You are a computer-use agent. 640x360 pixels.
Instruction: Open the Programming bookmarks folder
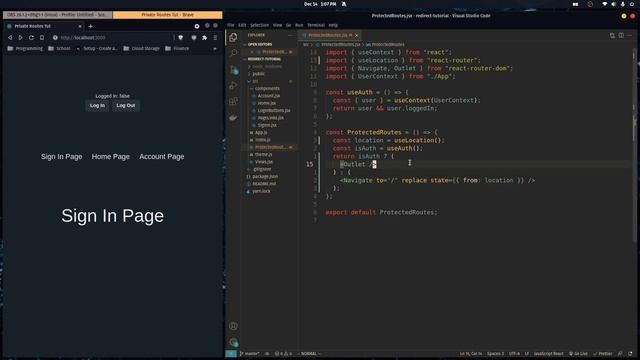(25, 49)
